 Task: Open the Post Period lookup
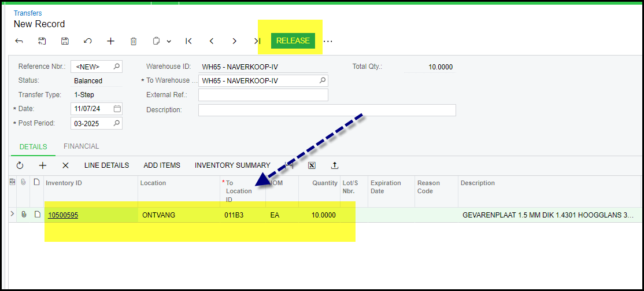point(117,123)
